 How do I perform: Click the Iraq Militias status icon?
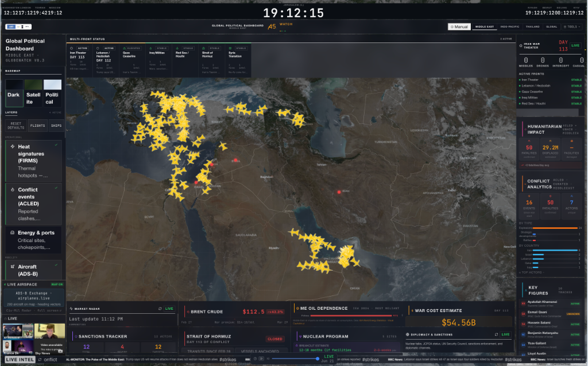pyautogui.click(x=151, y=48)
